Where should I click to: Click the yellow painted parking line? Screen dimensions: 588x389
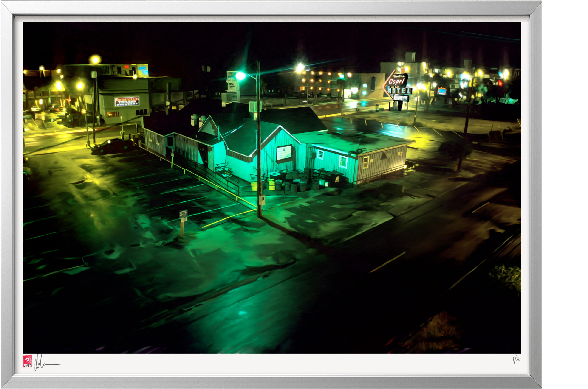pos(229,218)
